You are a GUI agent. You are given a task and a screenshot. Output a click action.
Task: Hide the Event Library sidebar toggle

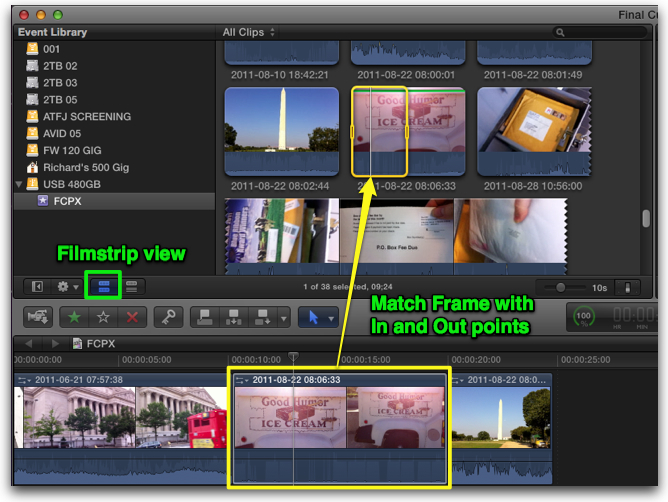(37, 286)
